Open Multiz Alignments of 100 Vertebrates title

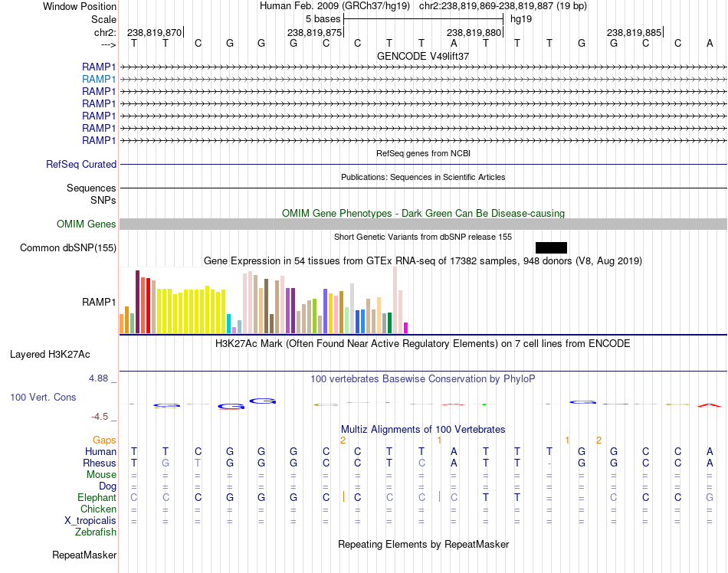tap(423, 430)
